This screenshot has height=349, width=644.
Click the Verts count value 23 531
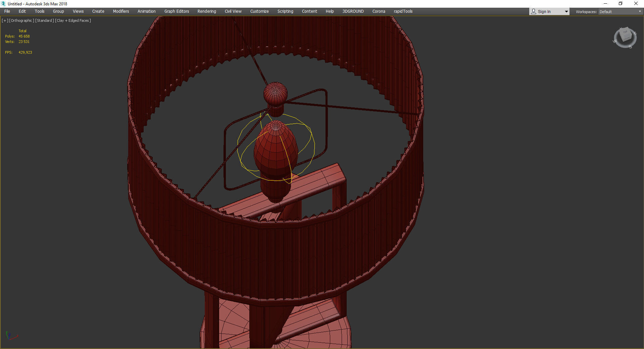click(x=24, y=42)
